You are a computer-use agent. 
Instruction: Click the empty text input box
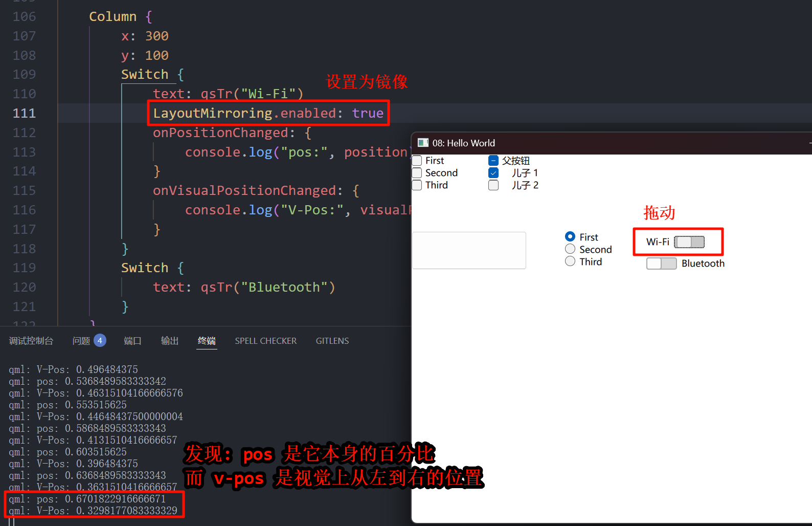click(469, 250)
